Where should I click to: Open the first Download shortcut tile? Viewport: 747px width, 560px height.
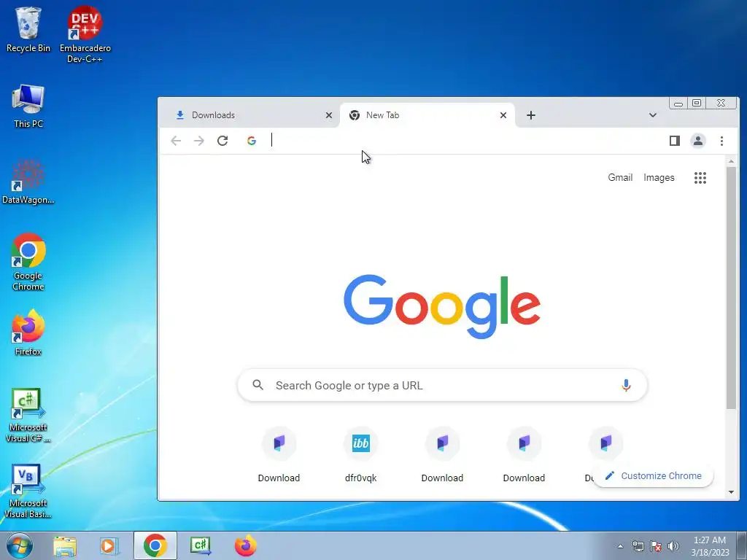click(x=279, y=454)
